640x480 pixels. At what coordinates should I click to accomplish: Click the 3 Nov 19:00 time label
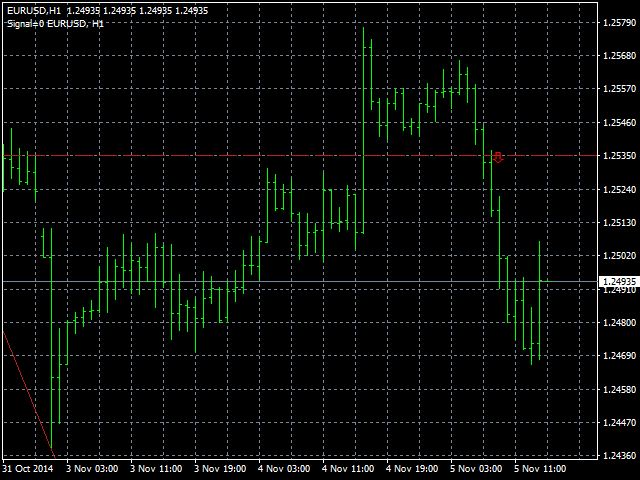[x=220, y=468]
